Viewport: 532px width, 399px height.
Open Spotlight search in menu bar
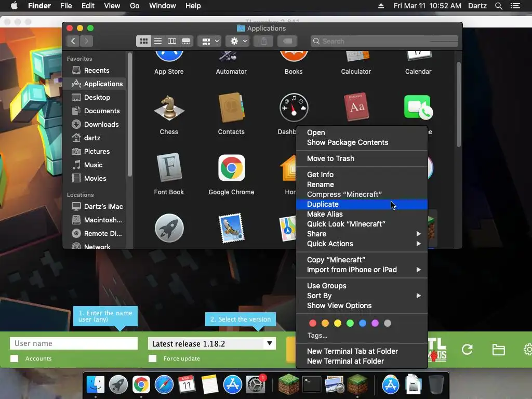[x=498, y=6]
